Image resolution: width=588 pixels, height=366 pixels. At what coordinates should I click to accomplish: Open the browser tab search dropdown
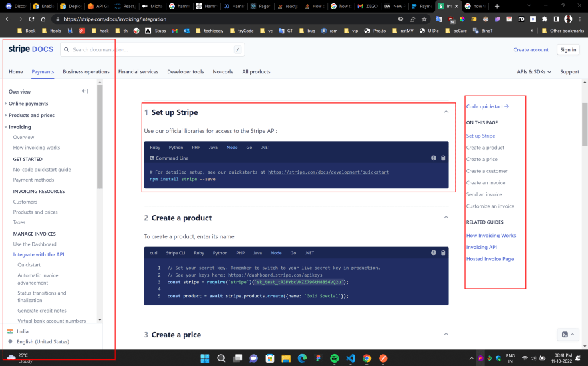[x=529, y=6]
